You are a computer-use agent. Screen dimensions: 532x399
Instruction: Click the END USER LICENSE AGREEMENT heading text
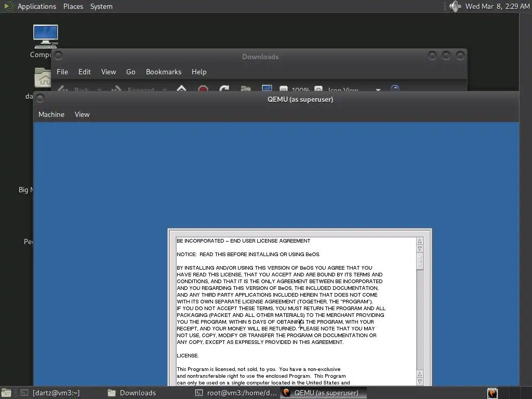(270, 241)
